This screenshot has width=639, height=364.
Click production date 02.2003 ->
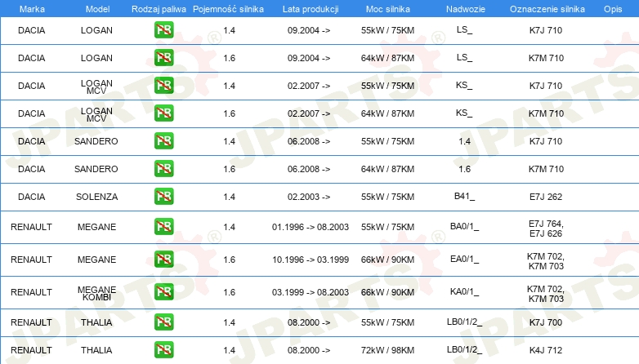[x=309, y=197]
